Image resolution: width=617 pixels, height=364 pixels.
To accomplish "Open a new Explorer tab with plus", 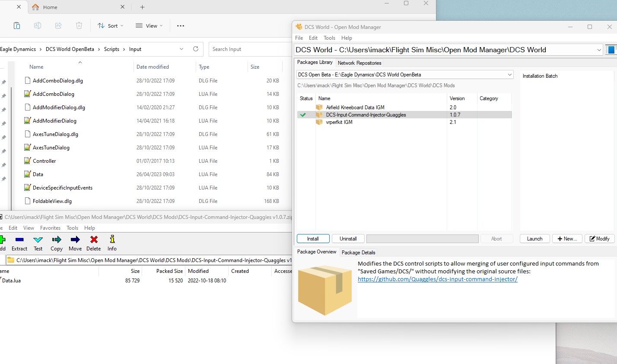I will 142,7.
